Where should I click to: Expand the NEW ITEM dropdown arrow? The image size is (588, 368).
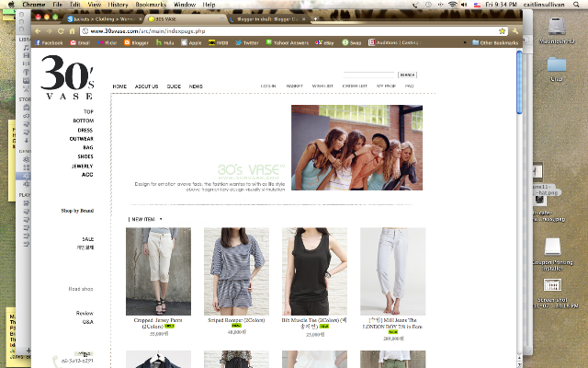point(161,219)
